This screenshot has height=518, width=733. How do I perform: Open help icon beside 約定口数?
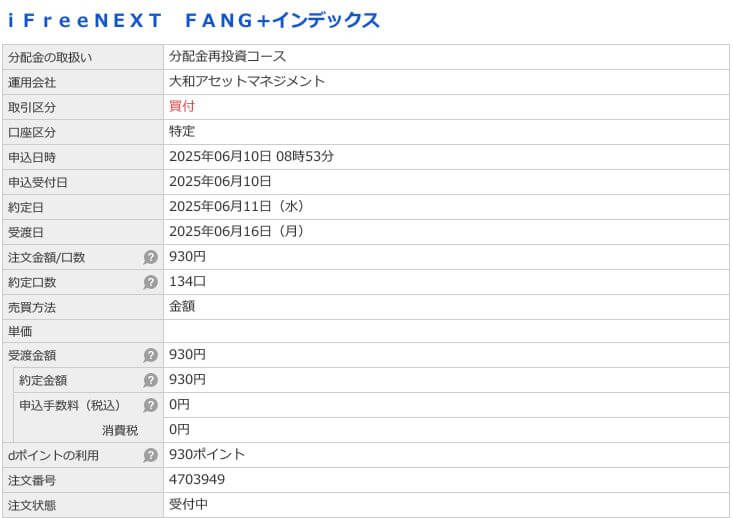[x=151, y=282]
